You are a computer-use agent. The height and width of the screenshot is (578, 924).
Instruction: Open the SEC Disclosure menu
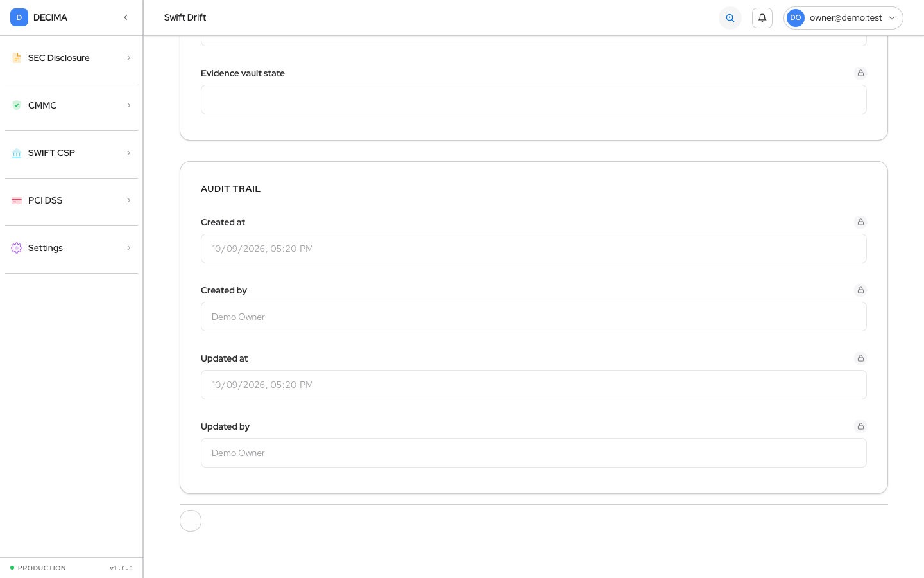pyautogui.click(x=71, y=58)
